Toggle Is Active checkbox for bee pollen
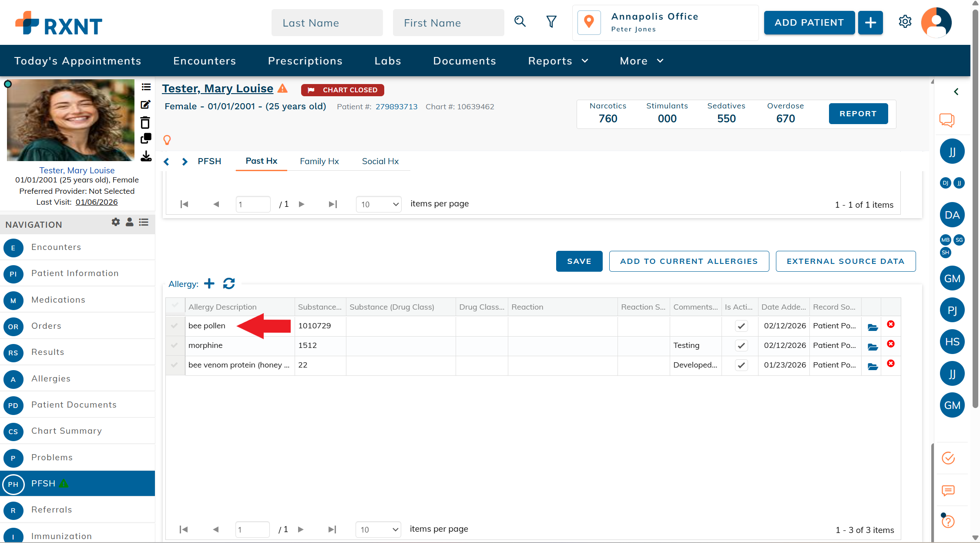The height and width of the screenshot is (543, 980). 741,326
